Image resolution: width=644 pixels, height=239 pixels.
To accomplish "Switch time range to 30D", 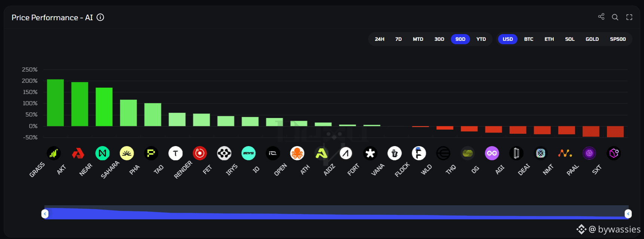I will pos(439,39).
